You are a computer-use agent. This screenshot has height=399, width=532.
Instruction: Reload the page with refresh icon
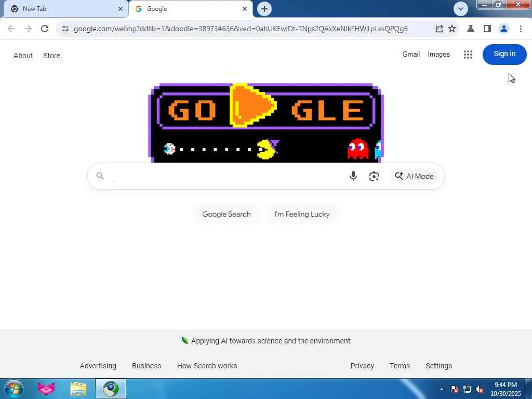[45, 29]
